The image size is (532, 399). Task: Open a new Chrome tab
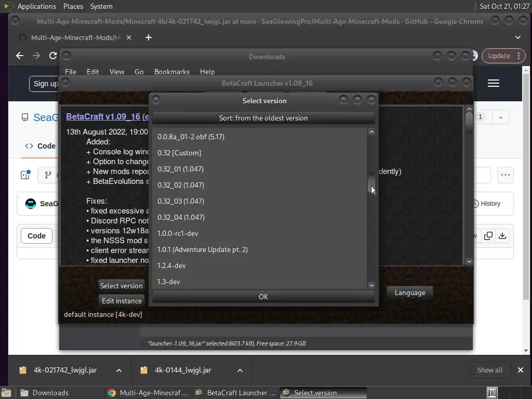click(149, 37)
